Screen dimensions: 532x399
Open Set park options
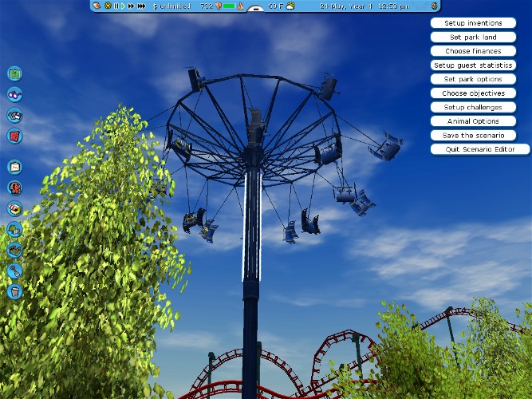click(473, 79)
